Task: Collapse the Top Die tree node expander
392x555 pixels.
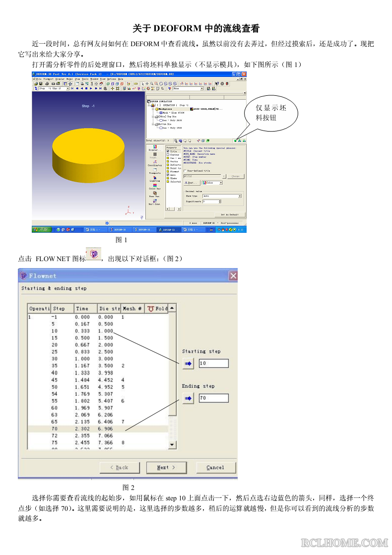Action: 153,117
